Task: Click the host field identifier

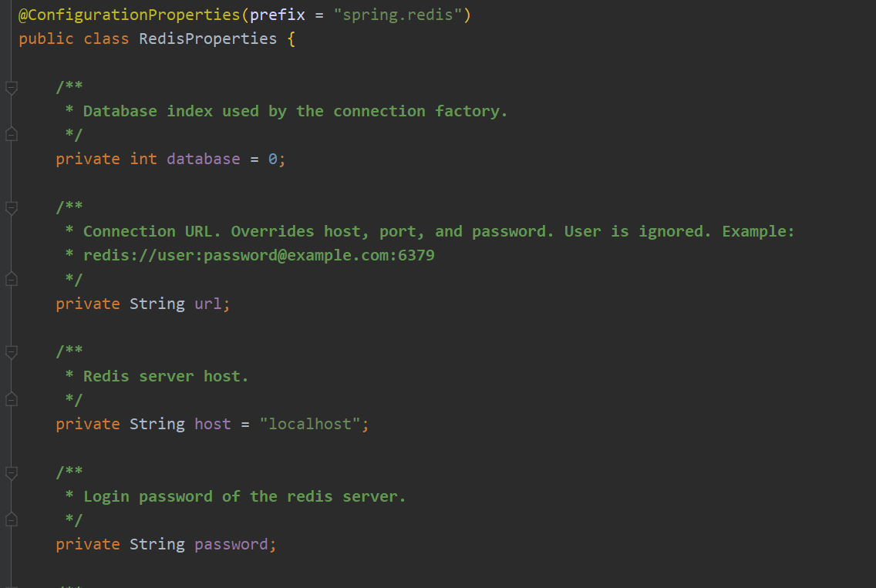Action: coord(212,425)
